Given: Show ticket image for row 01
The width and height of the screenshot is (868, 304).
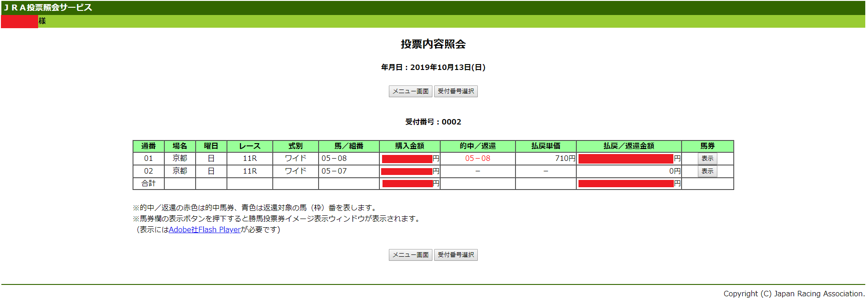Looking at the screenshot, I should click(x=707, y=159).
